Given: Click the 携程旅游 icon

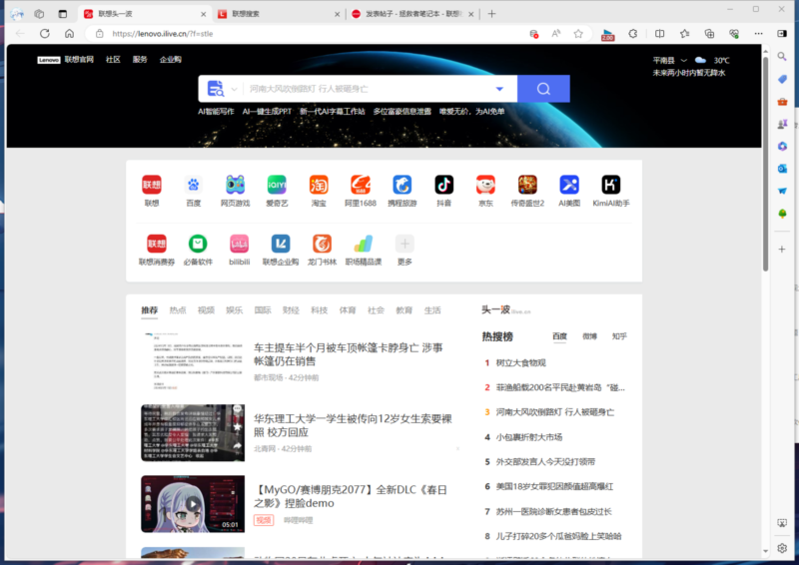Looking at the screenshot, I should point(402,185).
